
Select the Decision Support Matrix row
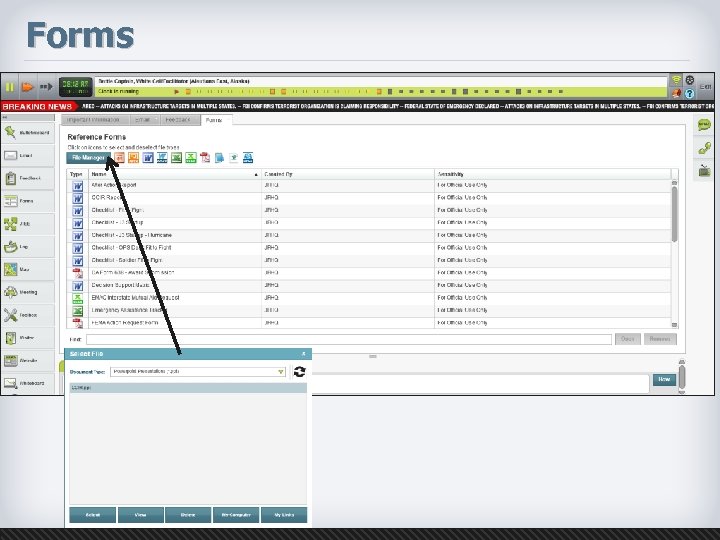point(369,286)
